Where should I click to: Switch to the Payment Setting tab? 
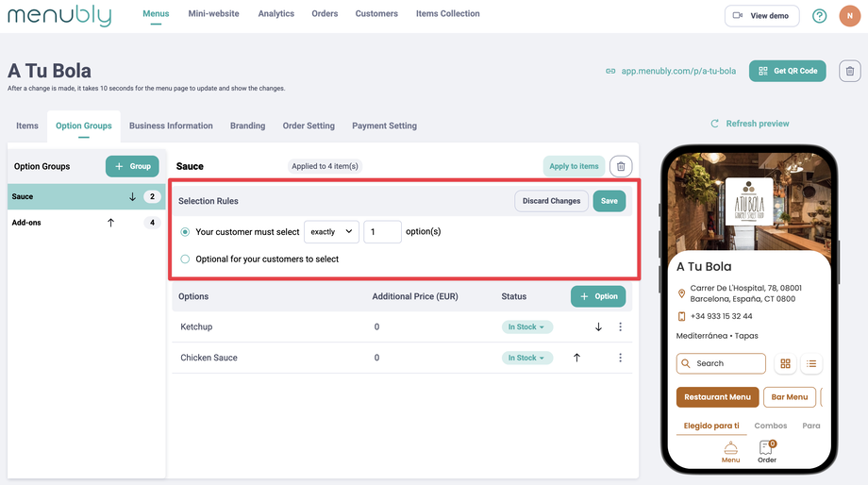pyautogui.click(x=384, y=125)
